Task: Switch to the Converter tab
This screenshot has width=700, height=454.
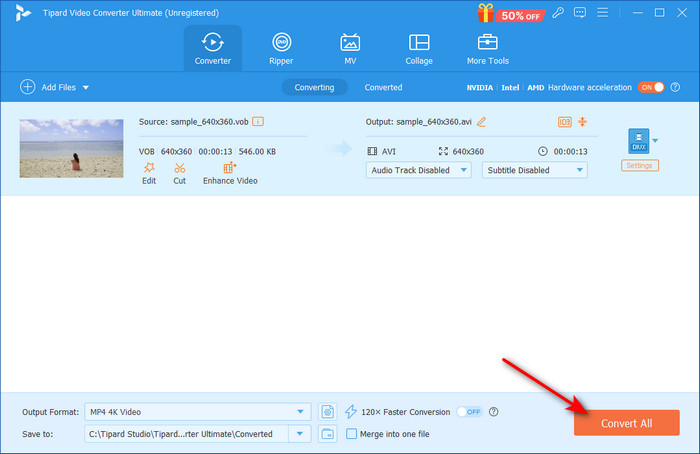Action: pos(212,48)
